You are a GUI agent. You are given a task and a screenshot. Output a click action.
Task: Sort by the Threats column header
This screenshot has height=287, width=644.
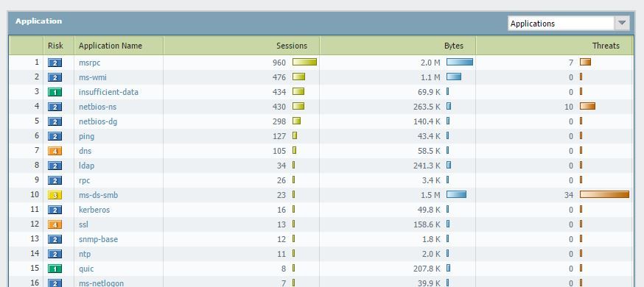click(x=606, y=46)
